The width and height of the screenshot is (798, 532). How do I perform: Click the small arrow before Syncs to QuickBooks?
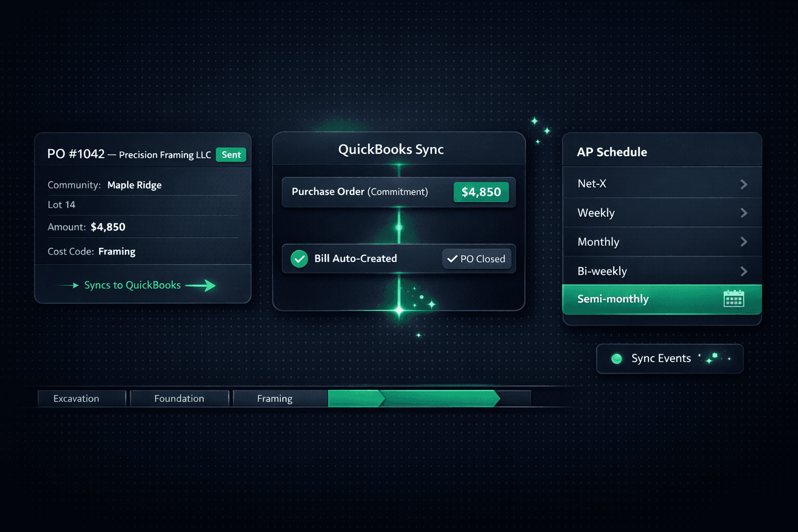pyautogui.click(x=68, y=285)
